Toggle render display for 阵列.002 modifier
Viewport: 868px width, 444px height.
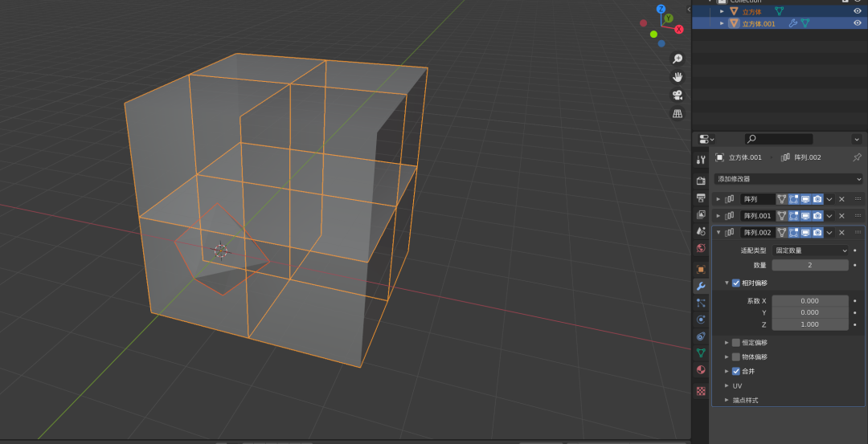tap(817, 232)
